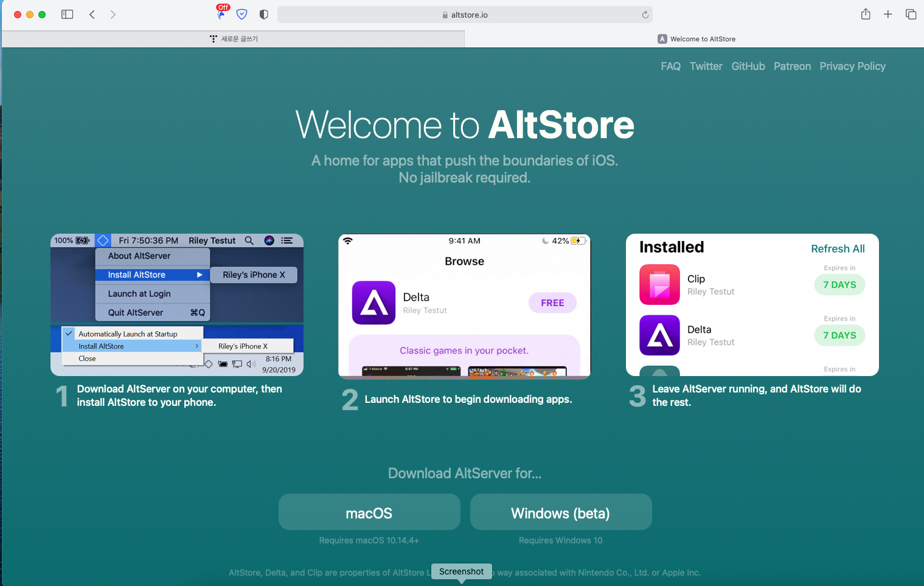Click the Browse screenshot showing Delta
Viewport: 924px width, 586px height.
[465, 306]
